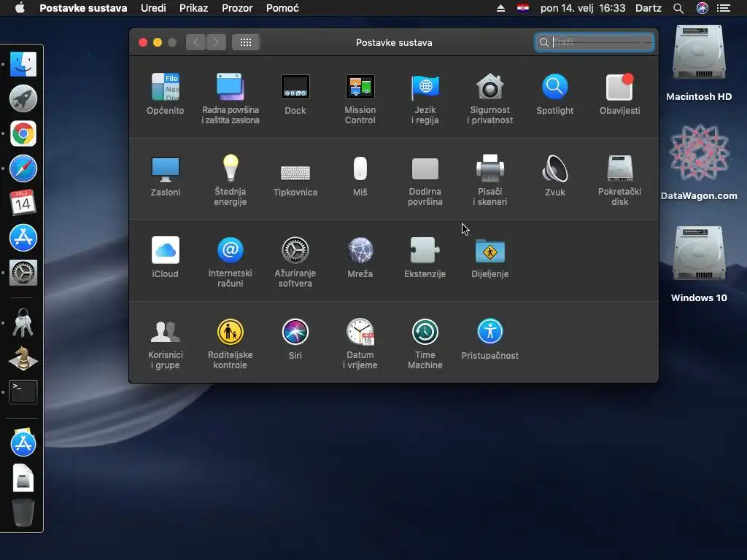
Task: Open Korisnici i grupe pane
Action: click(x=166, y=344)
